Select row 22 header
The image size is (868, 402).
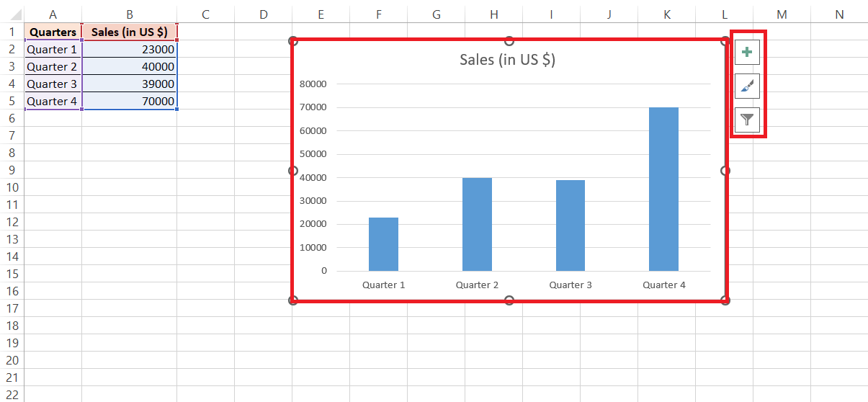[x=12, y=395]
